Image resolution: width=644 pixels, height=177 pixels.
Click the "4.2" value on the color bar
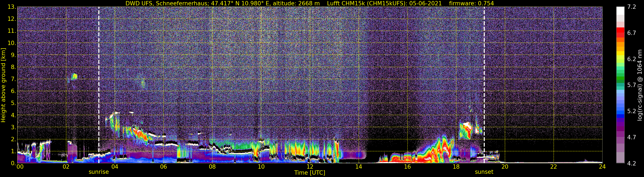(632, 163)
